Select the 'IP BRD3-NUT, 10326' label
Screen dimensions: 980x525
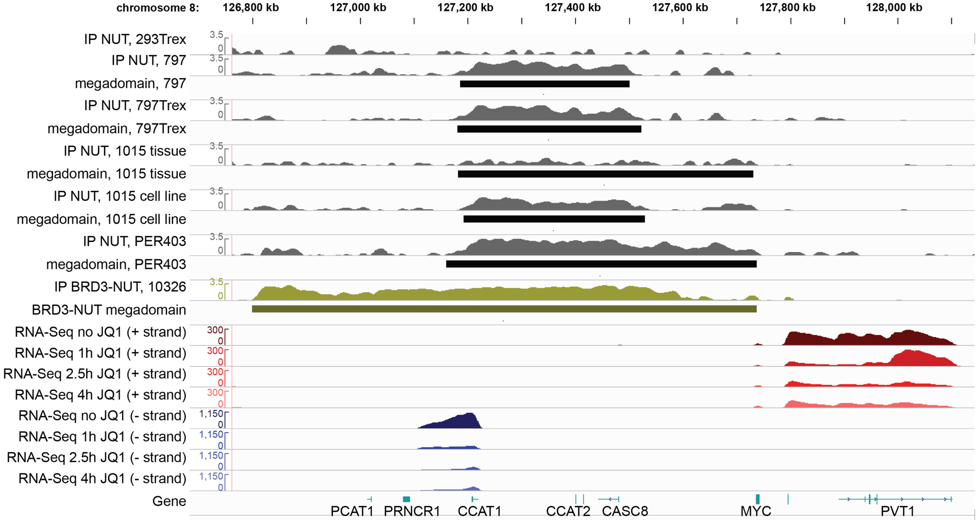point(120,287)
